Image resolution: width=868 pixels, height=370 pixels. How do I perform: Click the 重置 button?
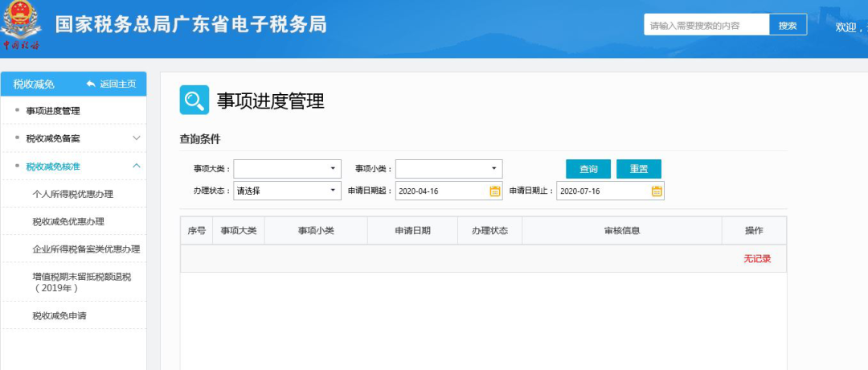pos(639,169)
